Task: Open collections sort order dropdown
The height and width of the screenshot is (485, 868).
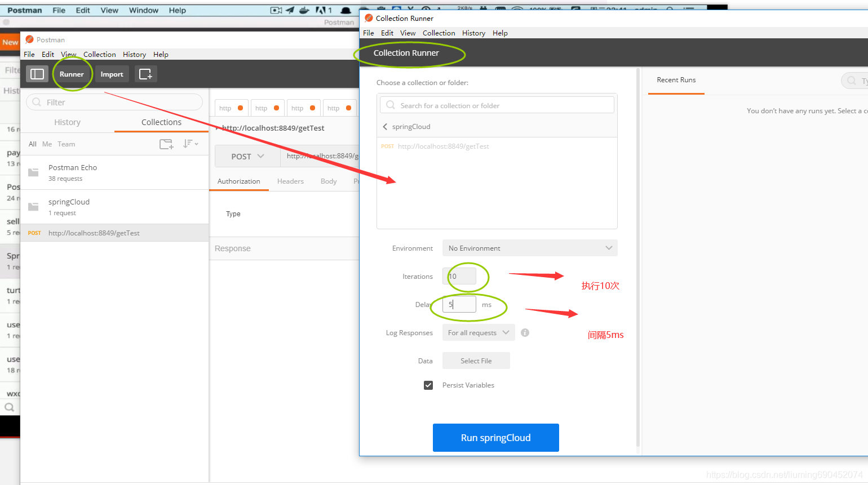Action: (191, 144)
